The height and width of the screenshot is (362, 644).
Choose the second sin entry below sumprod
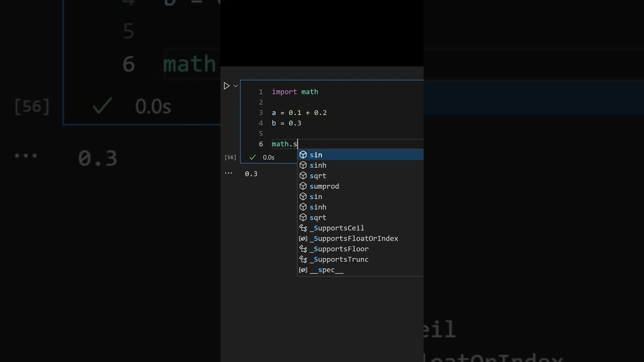[361, 197]
